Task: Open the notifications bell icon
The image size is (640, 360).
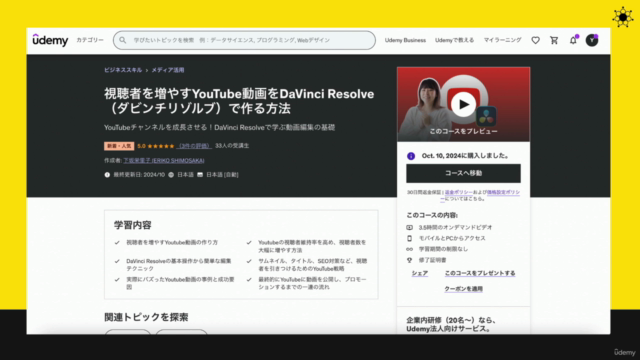Action: click(x=573, y=40)
